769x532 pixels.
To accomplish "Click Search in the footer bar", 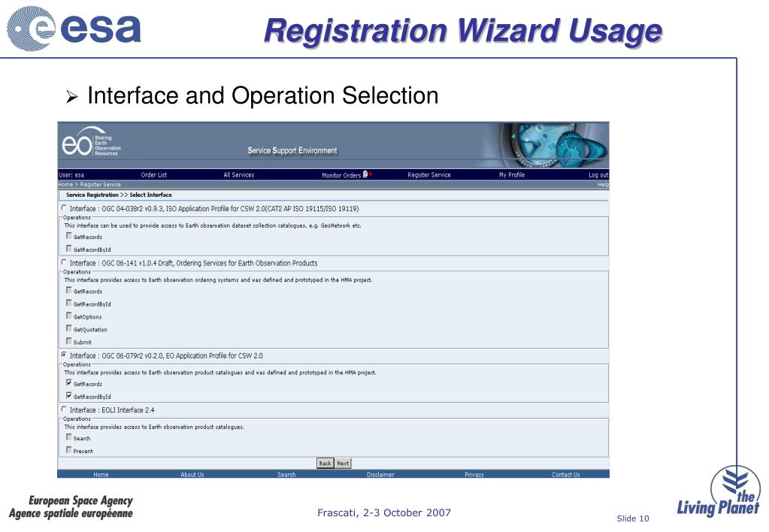I will click(x=286, y=475).
